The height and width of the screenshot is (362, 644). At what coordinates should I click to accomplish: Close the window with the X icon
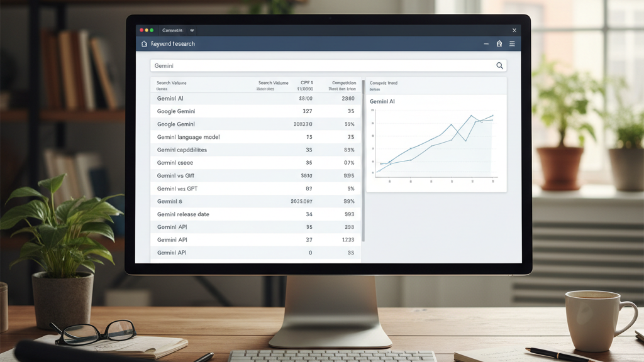click(514, 30)
